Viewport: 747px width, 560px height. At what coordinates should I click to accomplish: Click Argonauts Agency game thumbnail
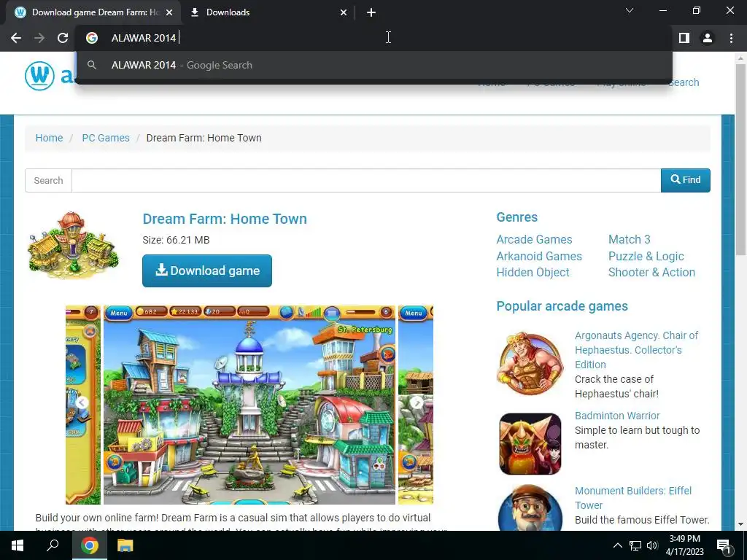[x=530, y=363]
